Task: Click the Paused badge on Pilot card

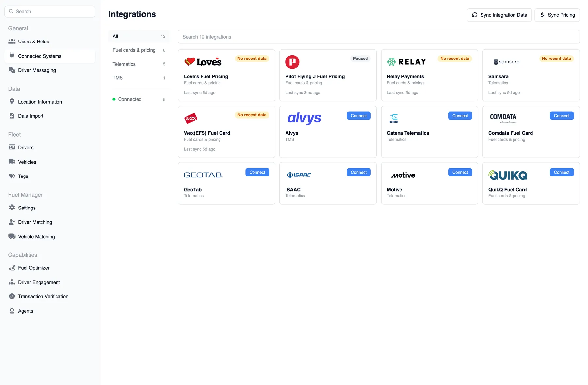Action: click(360, 59)
